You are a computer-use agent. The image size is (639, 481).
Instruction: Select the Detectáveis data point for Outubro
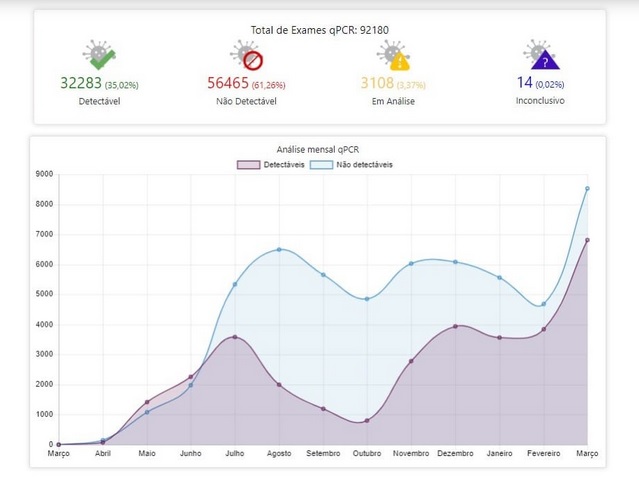click(367, 420)
